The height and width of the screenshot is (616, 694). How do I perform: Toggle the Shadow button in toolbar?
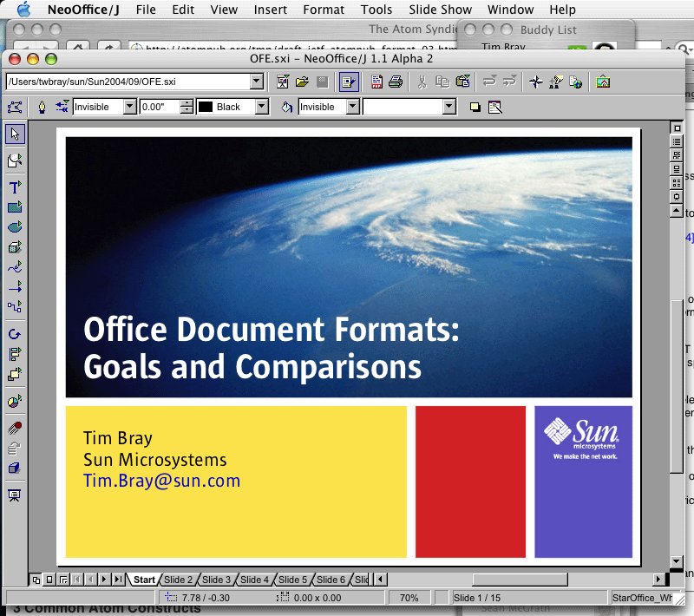(475, 107)
